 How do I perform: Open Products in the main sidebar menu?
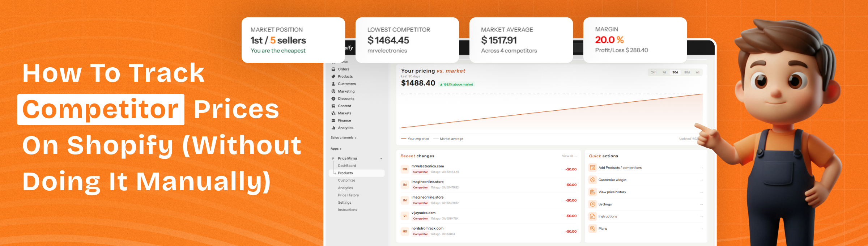345,76
